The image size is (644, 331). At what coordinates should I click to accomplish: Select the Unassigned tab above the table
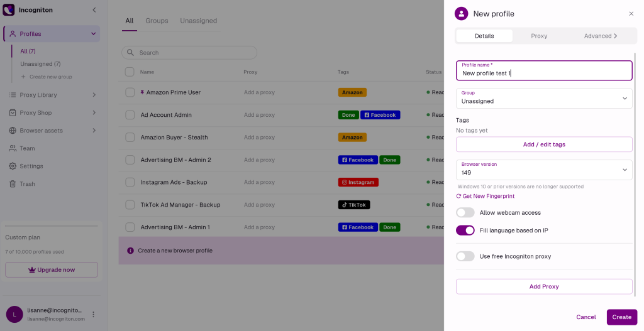(x=198, y=21)
